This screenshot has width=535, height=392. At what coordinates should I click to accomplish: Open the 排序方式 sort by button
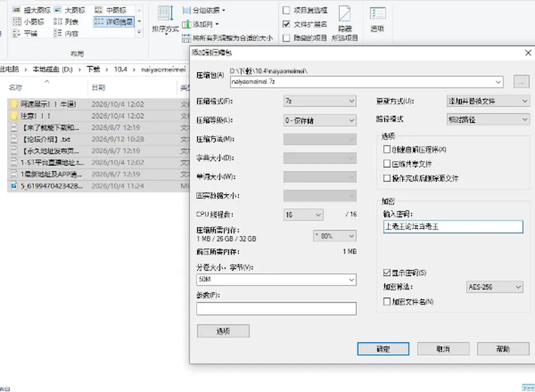(x=166, y=20)
